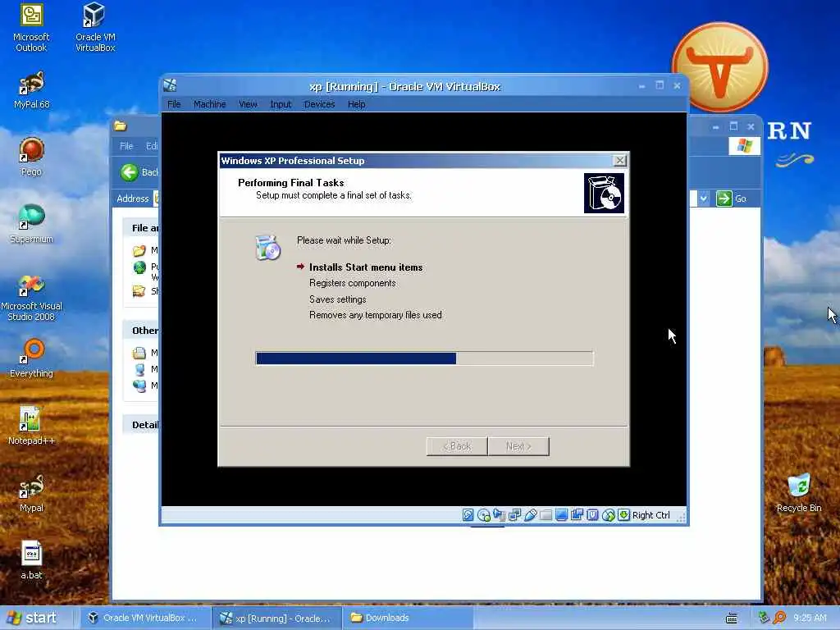Open the File menu in Explorer window
840x630 pixels.
tap(126, 146)
